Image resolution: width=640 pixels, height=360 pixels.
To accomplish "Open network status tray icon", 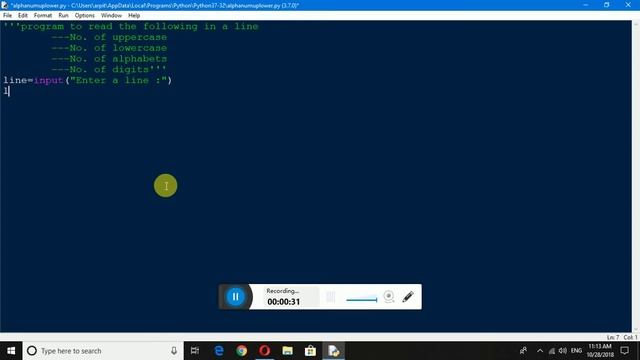I will [552, 351].
